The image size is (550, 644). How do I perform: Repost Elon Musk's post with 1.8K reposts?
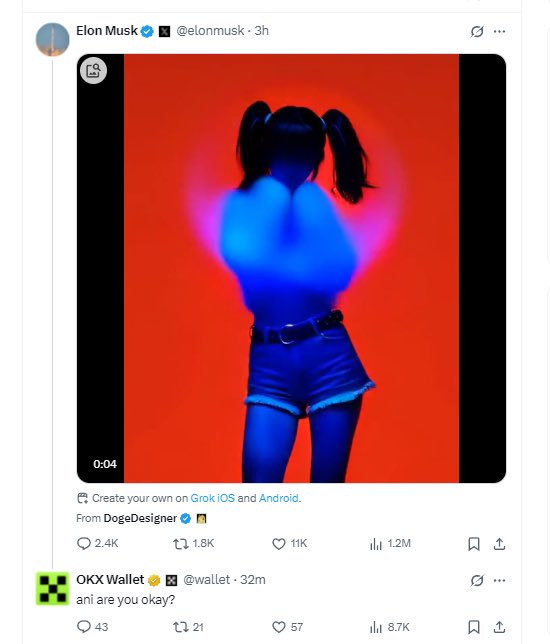tap(193, 544)
